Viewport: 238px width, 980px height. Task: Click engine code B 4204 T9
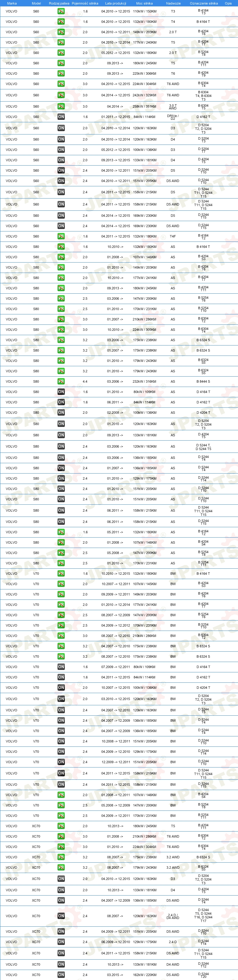(x=204, y=74)
